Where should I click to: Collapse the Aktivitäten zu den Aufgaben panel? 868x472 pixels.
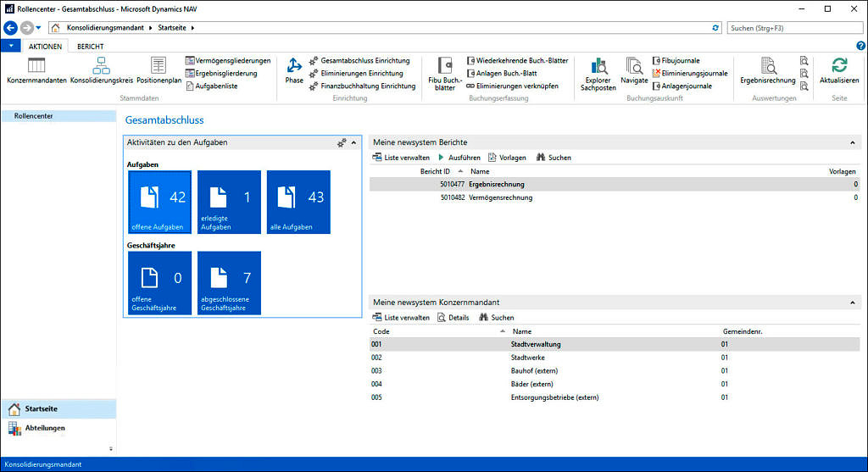353,143
